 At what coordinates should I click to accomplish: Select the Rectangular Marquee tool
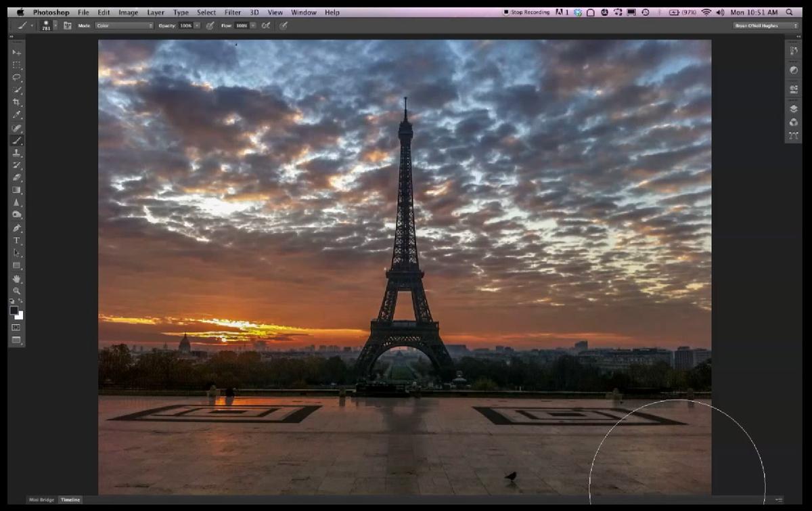point(17,65)
